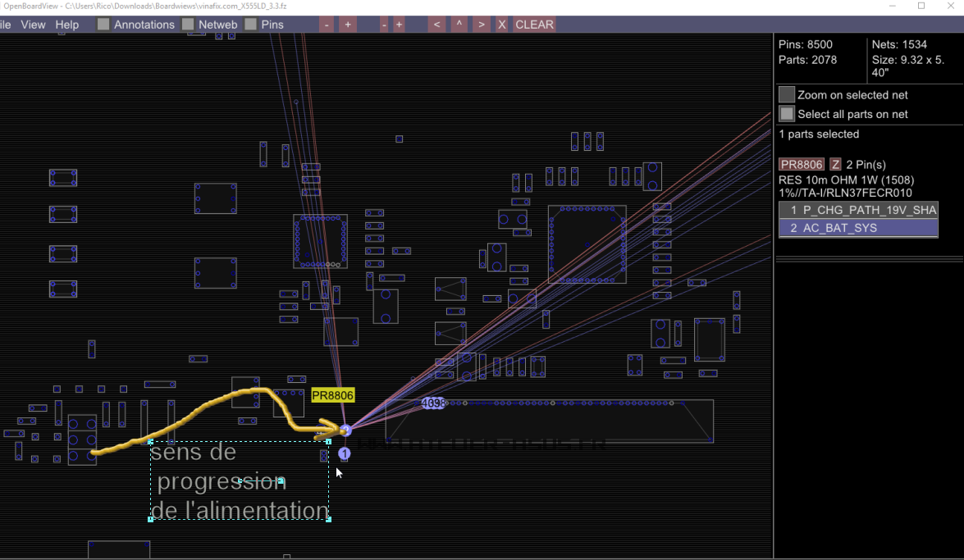Click the minus button right after Pins checkbox
The image size is (964, 560).
[x=327, y=25]
